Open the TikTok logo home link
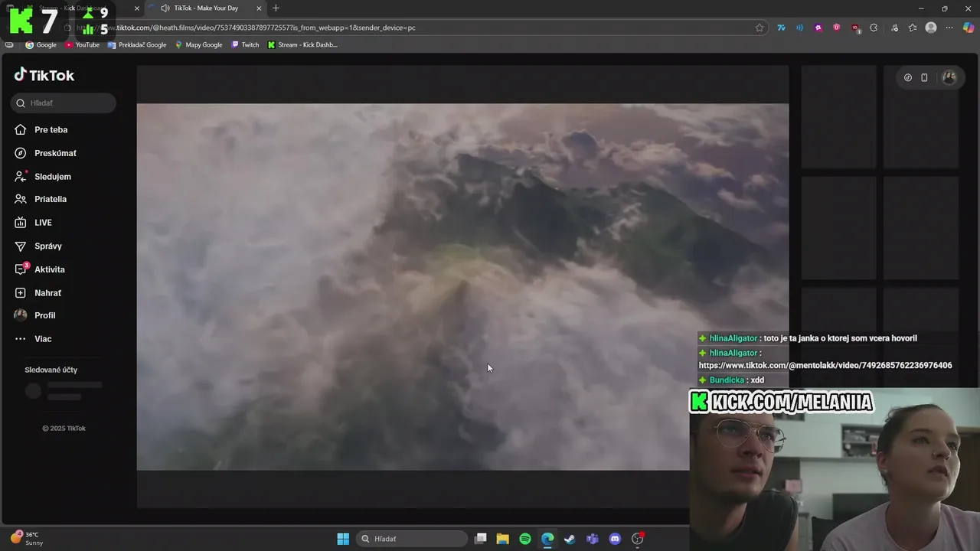 pyautogui.click(x=44, y=75)
